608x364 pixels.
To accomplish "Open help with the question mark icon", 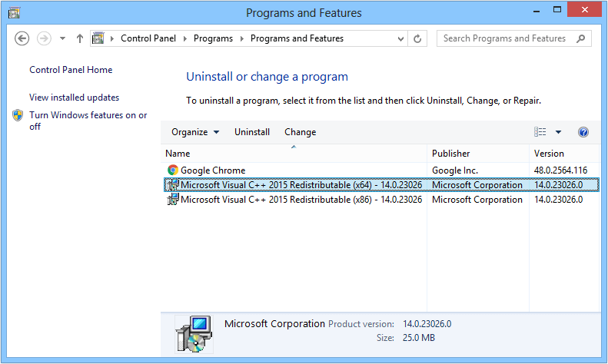I will point(583,132).
